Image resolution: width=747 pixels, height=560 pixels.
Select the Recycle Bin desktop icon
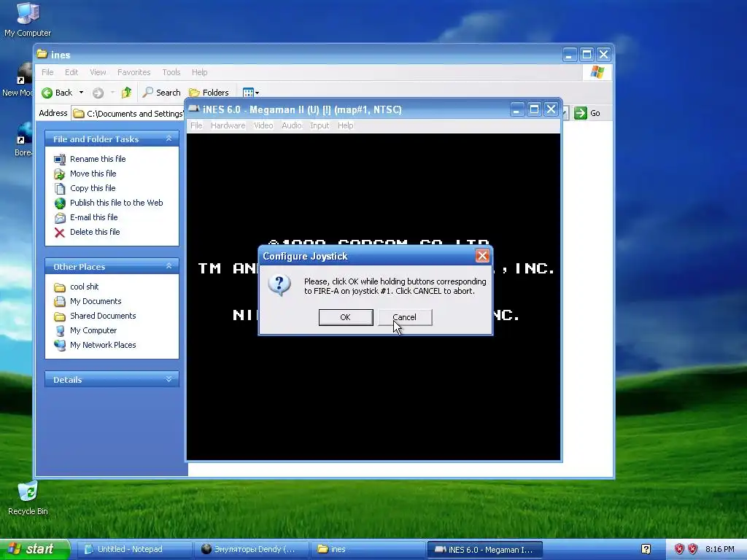point(28,498)
